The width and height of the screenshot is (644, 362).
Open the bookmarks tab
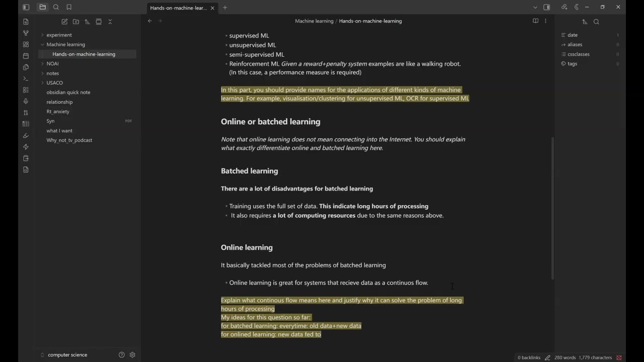[x=69, y=7]
